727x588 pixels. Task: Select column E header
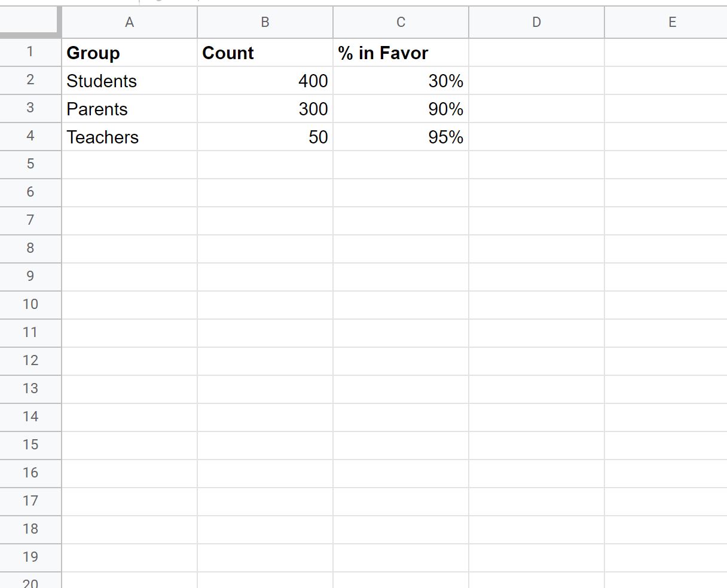click(666, 22)
